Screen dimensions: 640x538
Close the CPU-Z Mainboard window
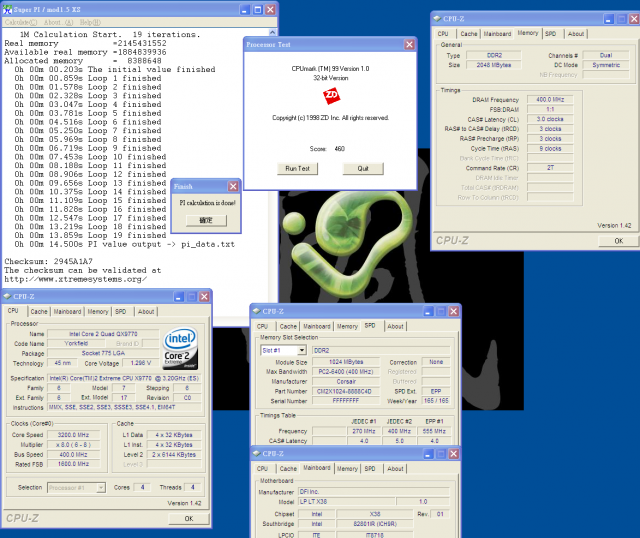tap(453, 454)
